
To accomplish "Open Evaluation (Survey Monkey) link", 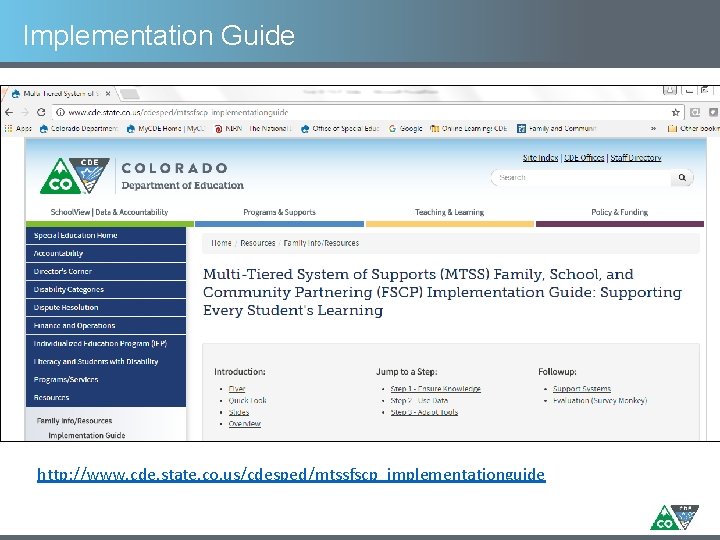I will tap(600, 400).
